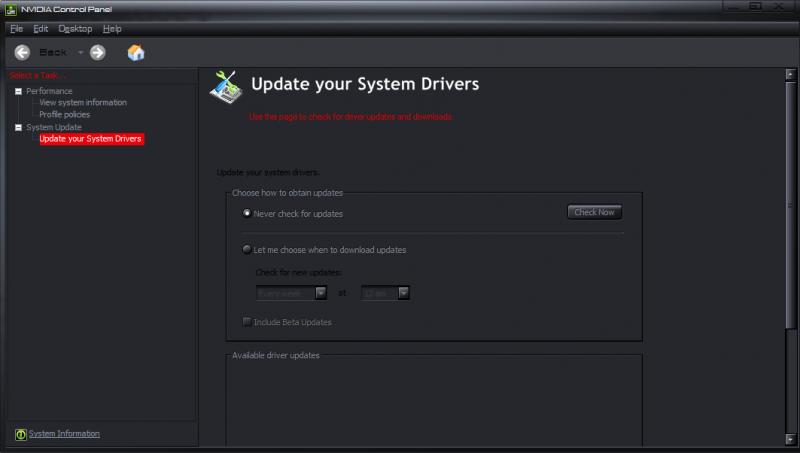800x453 pixels.
Task: Click the Back arrow icon
Action: point(22,53)
